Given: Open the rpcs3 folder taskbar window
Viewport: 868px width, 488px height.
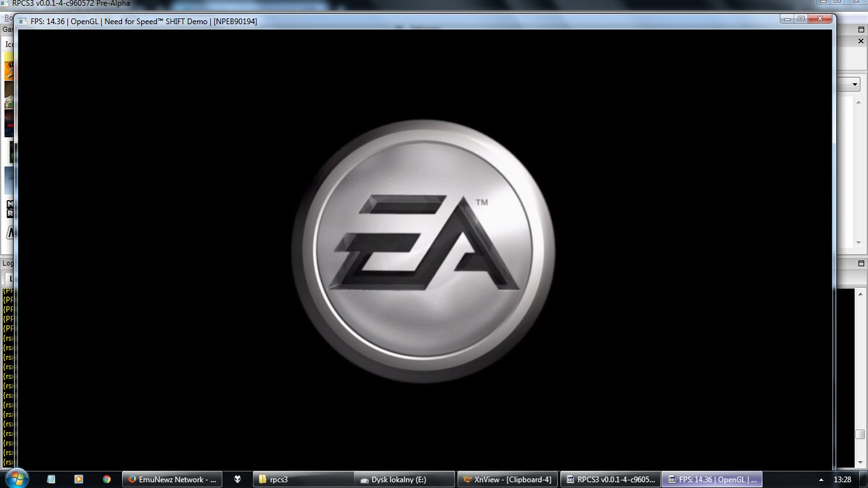Looking at the screenshot, I should pyautogui.click(x=303, y=479).
